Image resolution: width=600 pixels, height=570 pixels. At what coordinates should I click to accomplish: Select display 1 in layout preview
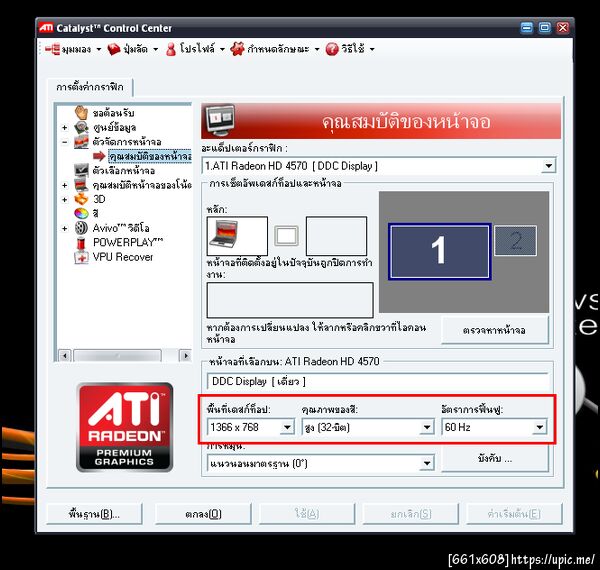439,251
